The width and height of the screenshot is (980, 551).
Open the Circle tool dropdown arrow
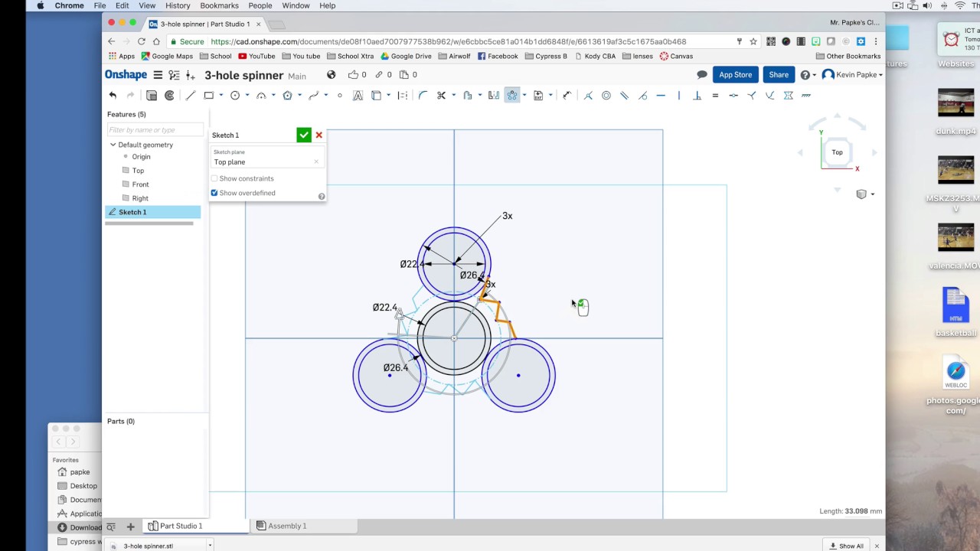click(247, 96)
